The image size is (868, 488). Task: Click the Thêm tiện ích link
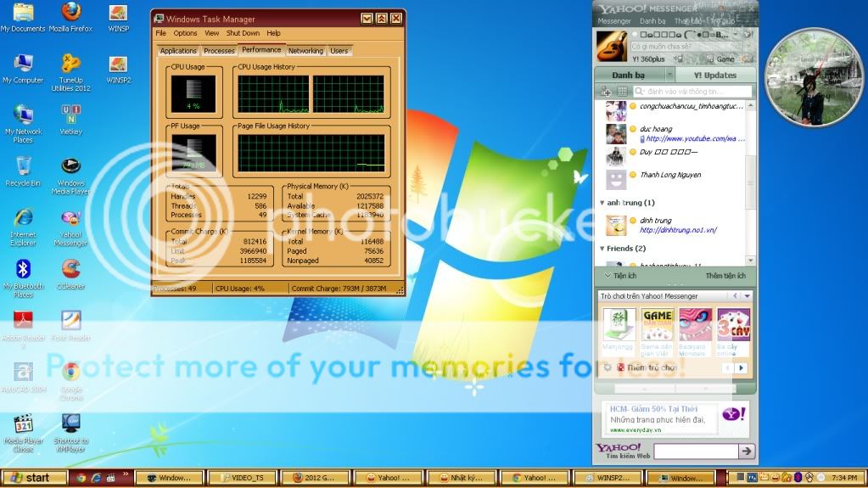[x=725, y=275]
